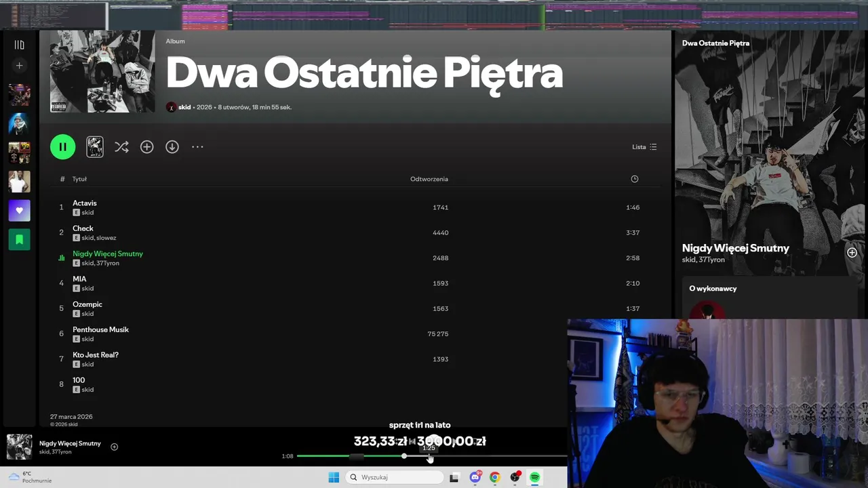The height and width of the screenshot is (488, 868).
Task: Open Google Chrome from the taskbar
Action: click(495, 477)
